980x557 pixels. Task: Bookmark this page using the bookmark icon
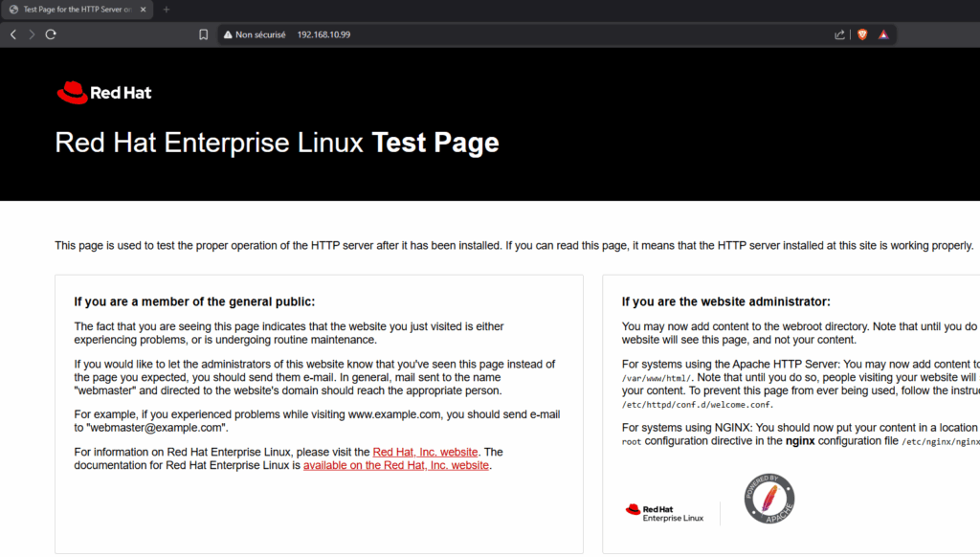(203, 34)
